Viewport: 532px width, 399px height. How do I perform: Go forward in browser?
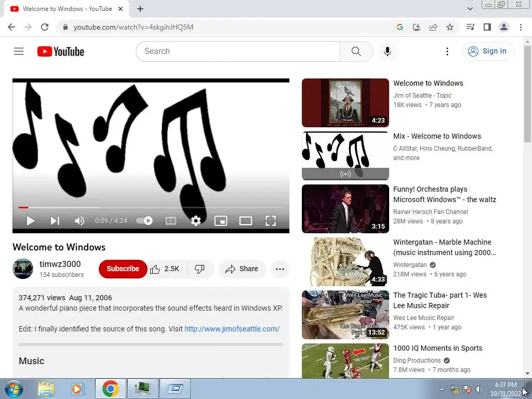click(28, 27)
